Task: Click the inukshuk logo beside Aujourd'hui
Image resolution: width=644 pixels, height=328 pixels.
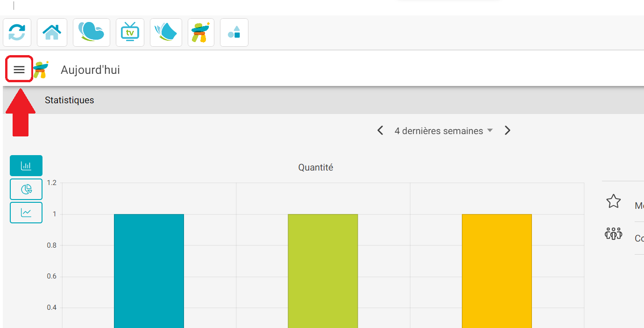Action: pos(41,70)
